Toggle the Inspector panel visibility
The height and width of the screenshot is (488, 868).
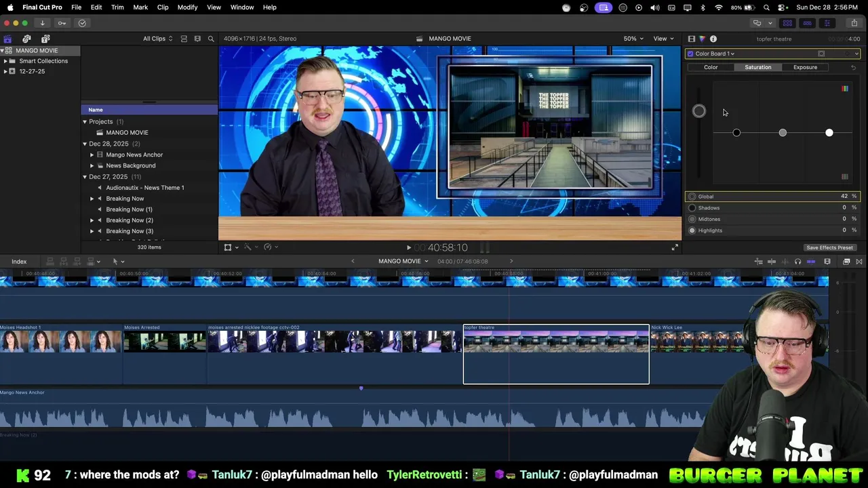tap(827, 23)
